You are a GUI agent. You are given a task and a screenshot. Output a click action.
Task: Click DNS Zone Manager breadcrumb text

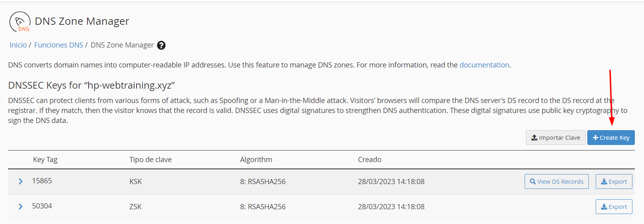[x=122, y=45]
